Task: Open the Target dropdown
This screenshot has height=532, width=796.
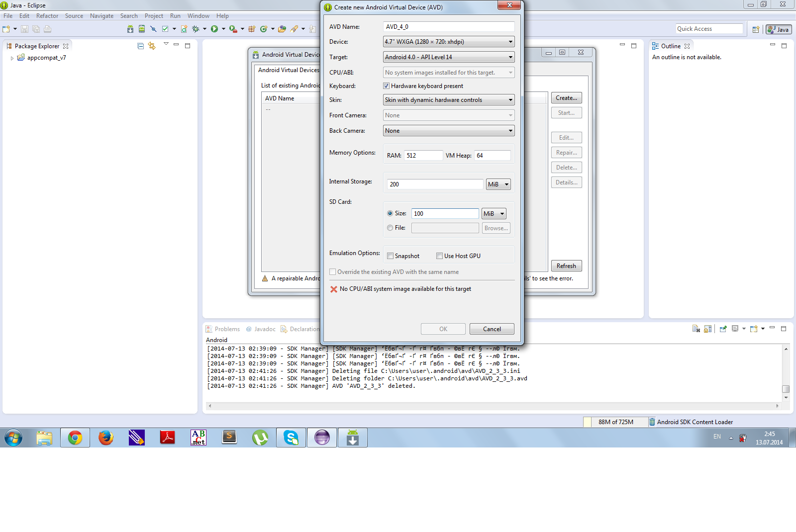Action: [x=449, y=57]
